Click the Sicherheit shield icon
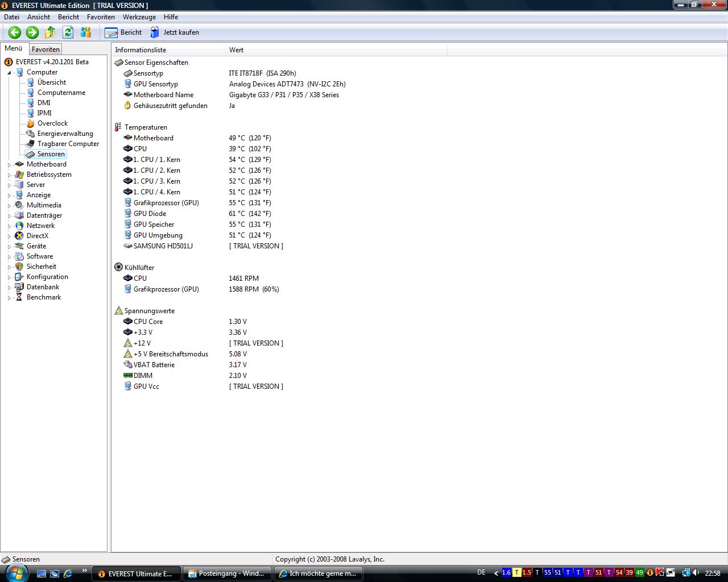Screen dimensions: 728x582 [19, 267]
